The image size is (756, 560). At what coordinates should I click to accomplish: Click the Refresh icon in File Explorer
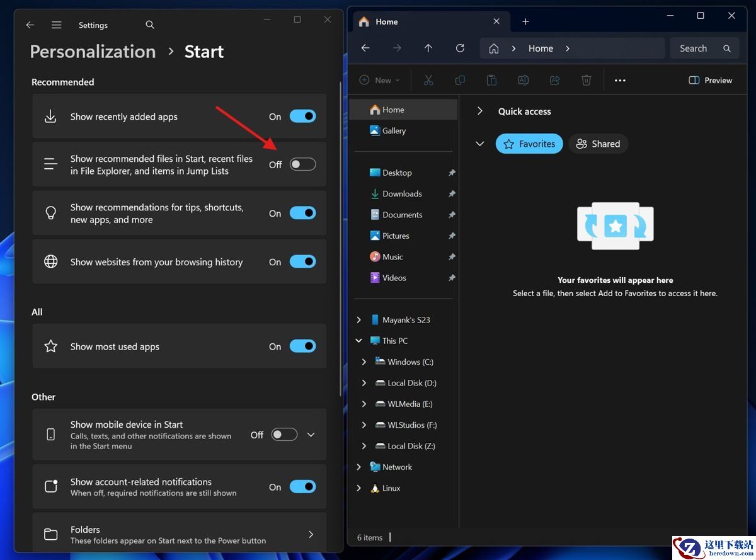click(460, 49)
